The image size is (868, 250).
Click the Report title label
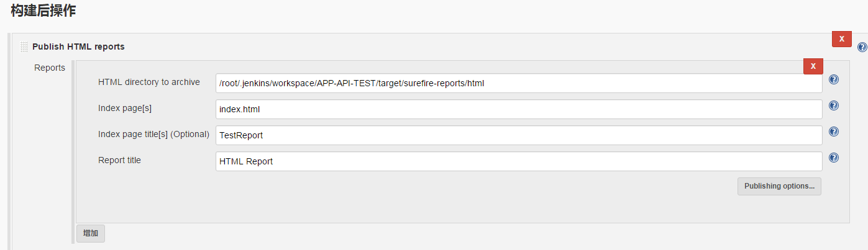tap(119, 160)
